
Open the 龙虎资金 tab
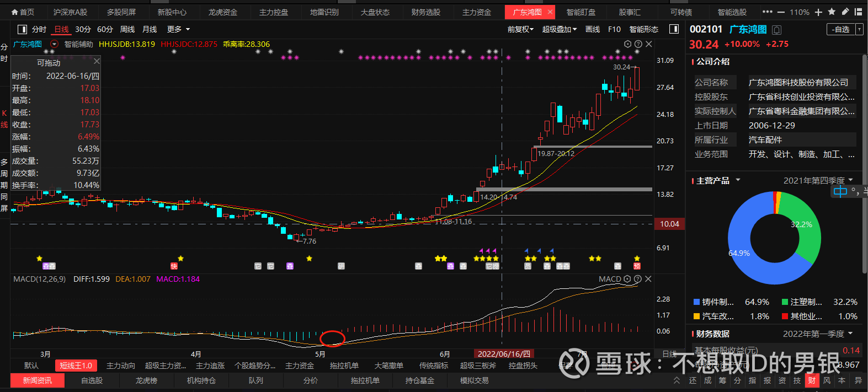coord(222,12)
